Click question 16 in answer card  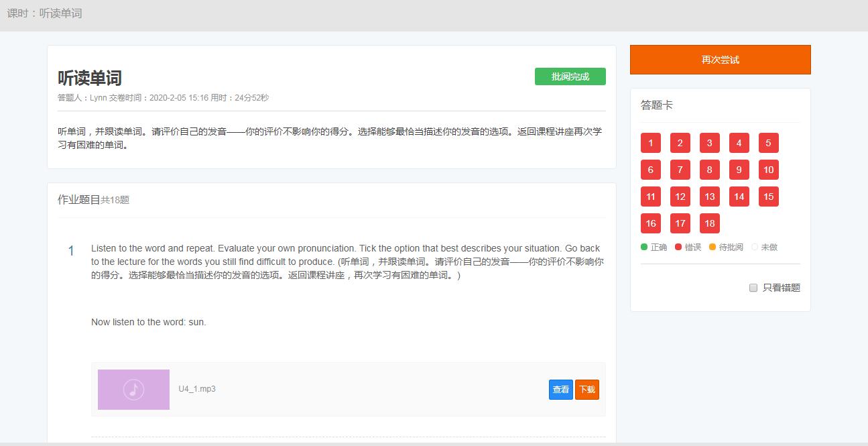click(x=650, y=223)
